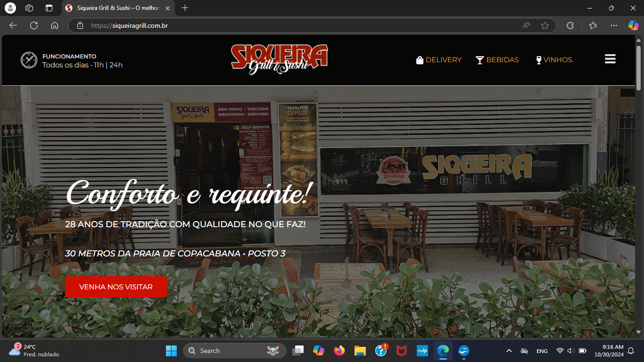Open a new tab with plus button
The height and width of the screenshot is (362, 644).
[185, 8]
